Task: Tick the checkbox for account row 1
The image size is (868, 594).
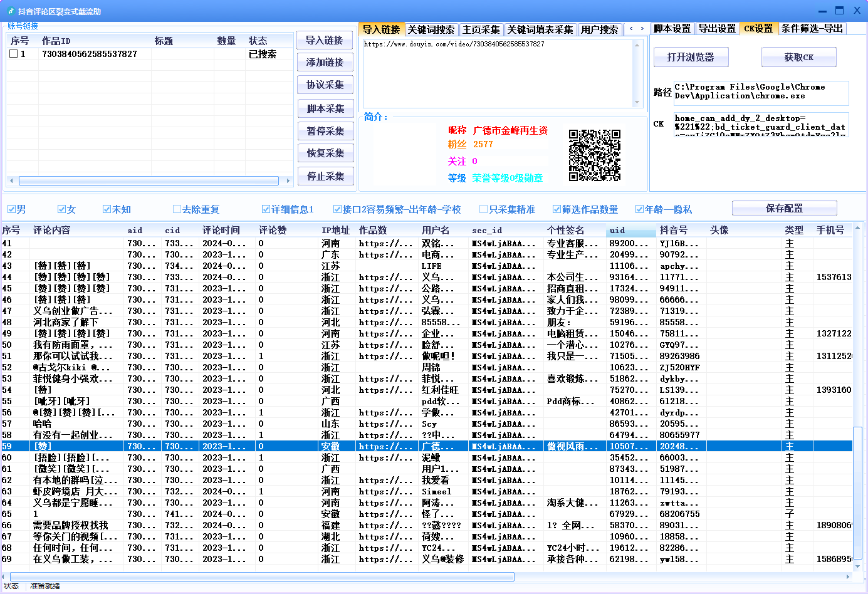Action: point(14,55)
